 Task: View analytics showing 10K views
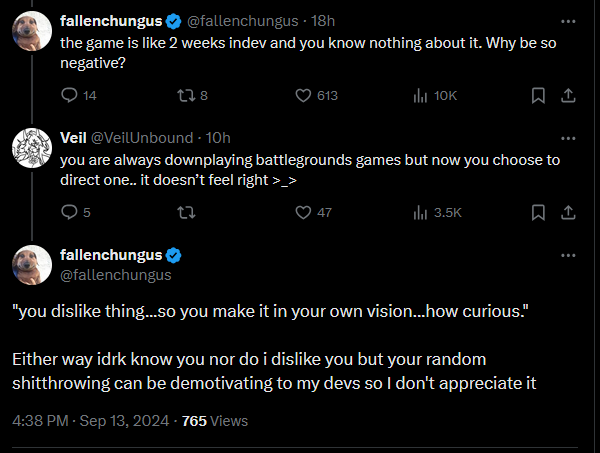(x=421, y=96)
